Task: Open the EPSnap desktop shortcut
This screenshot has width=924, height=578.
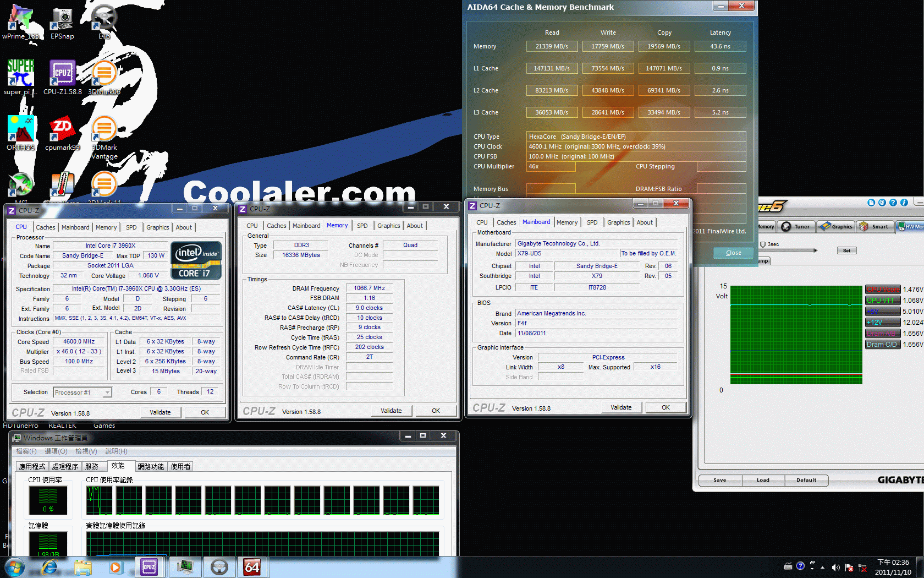Action: tap(62, 22)
